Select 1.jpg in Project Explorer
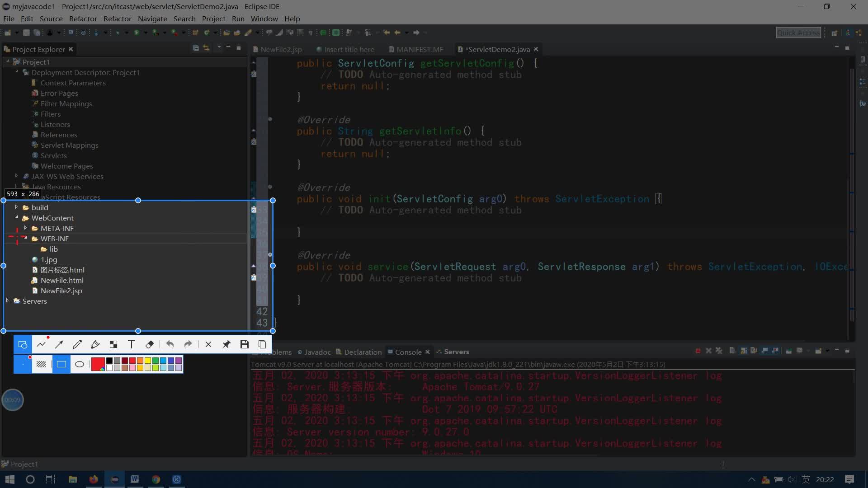Image resolution: width=868 pixels, height=488 pixels. pos(49,260)
